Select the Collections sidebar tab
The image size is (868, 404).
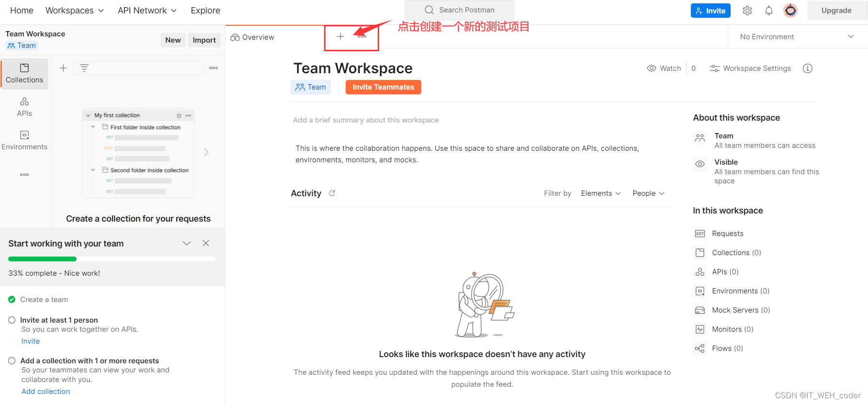pyautogui.click(x=24, y=74)
